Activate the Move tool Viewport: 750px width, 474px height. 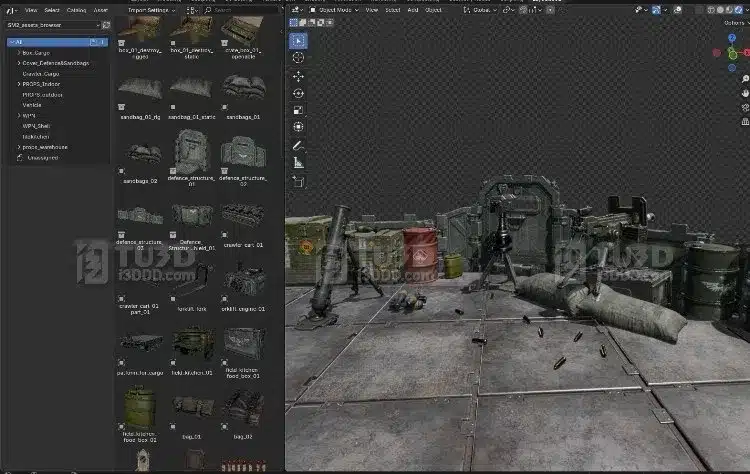(298, 76)
